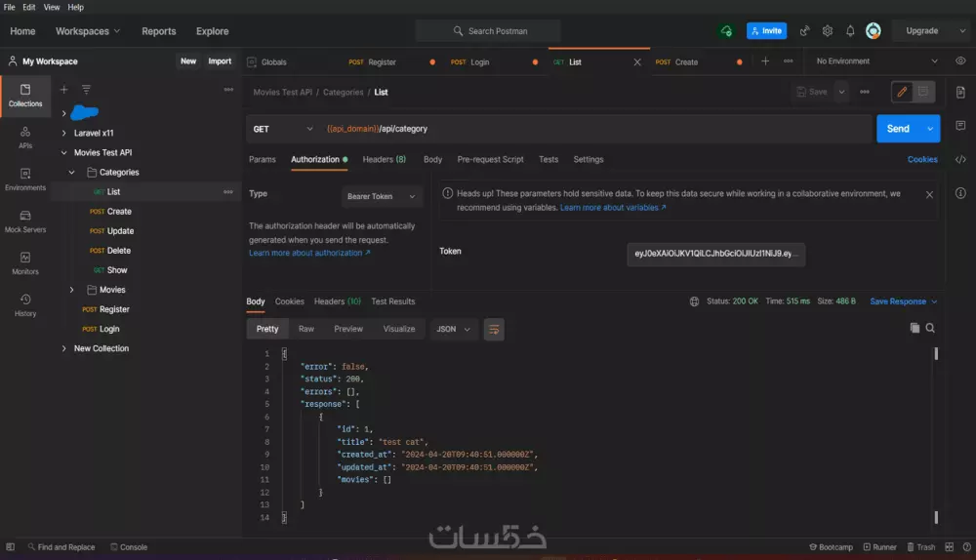This screenshot has width=976, height=560.
Task: Open the Mock Servers sidebar panel
Action: tap(25, 221)
